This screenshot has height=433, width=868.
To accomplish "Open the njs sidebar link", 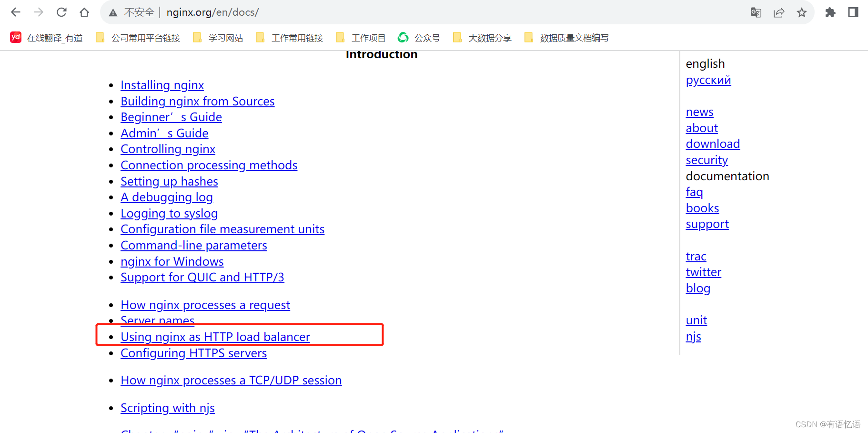I will (x=694, y=337).
